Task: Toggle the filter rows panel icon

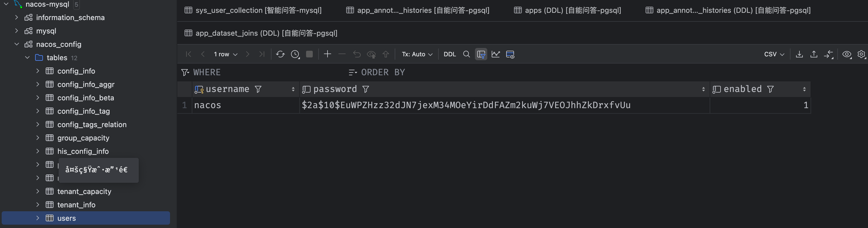Action: click(x=481, y=54)
